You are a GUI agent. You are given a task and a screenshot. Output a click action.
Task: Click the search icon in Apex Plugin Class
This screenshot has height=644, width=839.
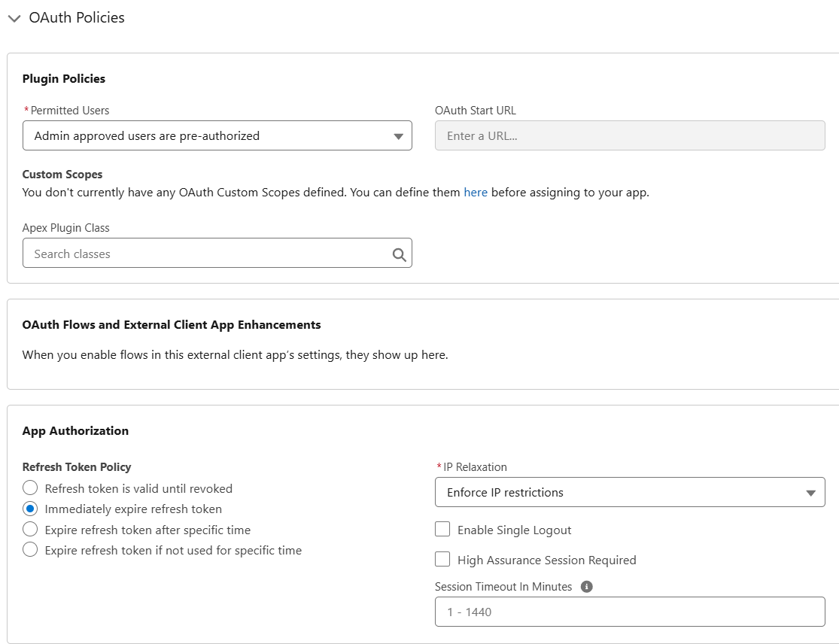(399, 253)
